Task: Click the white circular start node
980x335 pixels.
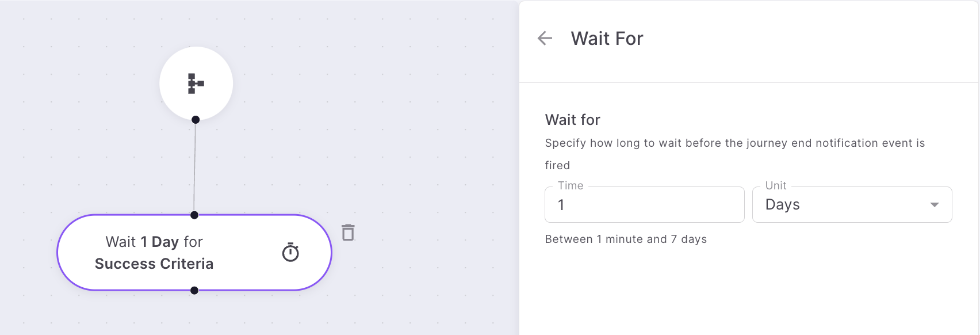Action: point(196,83)
